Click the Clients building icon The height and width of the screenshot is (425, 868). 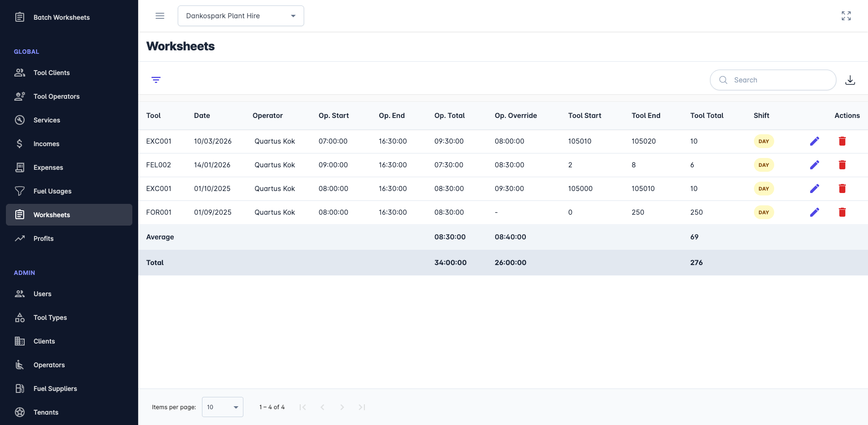tap(20, 341)
